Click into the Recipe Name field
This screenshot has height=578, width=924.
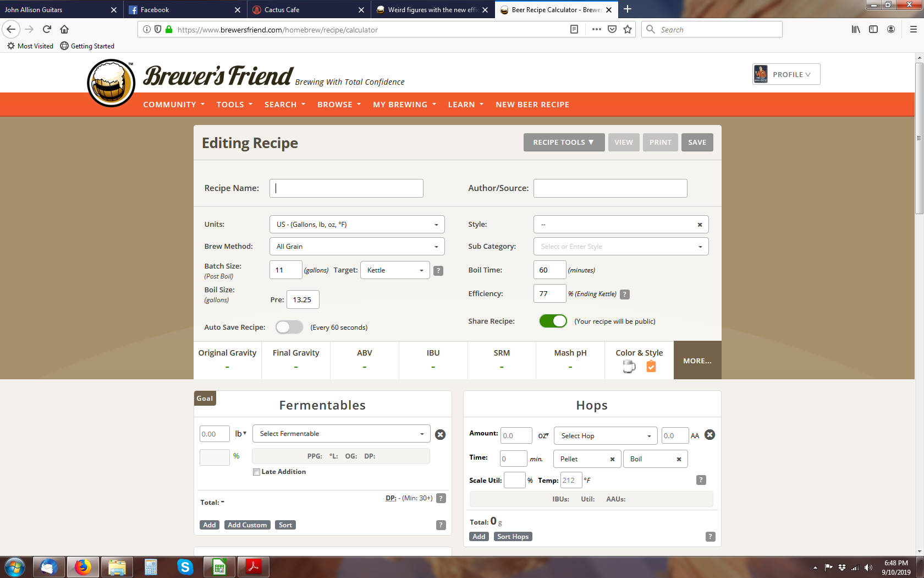point(346,188)
